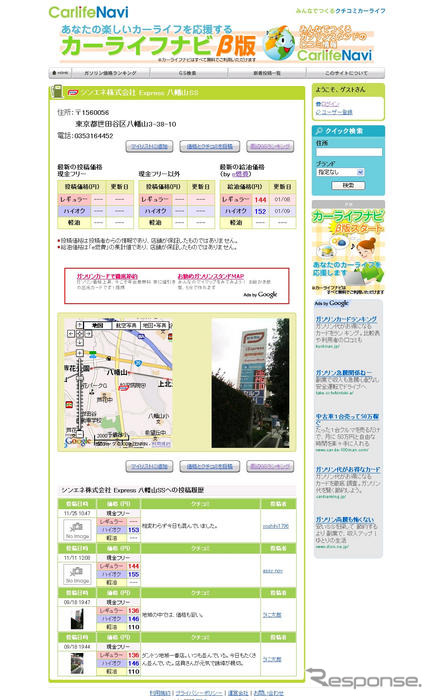
Task: Open poster link in the 09/18 19:47 post
Action: point(272,615)
